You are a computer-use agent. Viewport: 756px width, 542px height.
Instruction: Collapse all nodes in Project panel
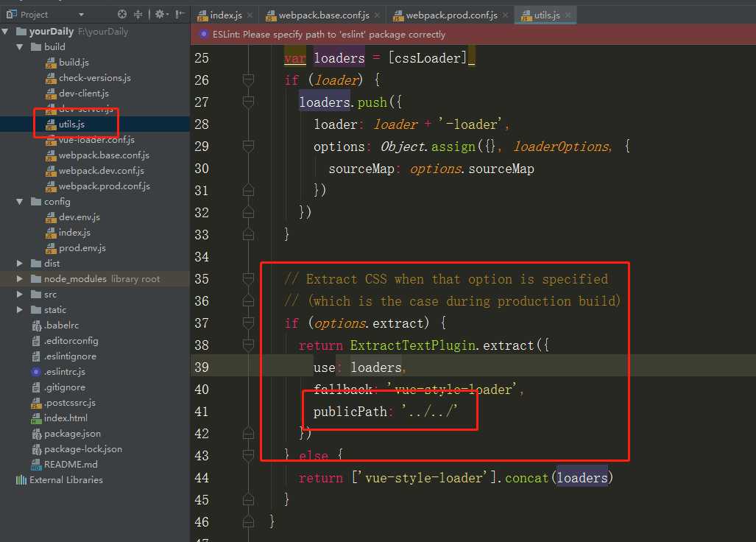click(x=138, y=15)
